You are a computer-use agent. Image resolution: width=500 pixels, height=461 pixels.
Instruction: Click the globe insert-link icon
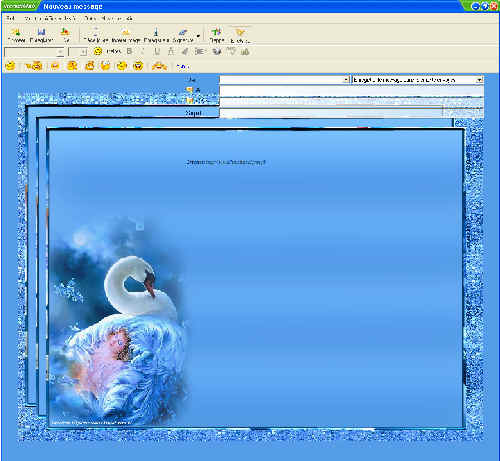point(217,51)
